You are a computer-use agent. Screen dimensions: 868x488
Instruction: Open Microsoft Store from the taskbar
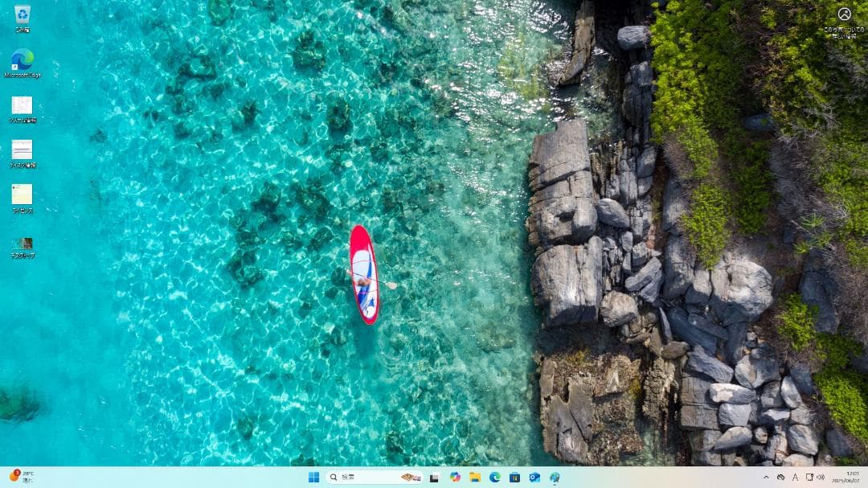point(516,477)
